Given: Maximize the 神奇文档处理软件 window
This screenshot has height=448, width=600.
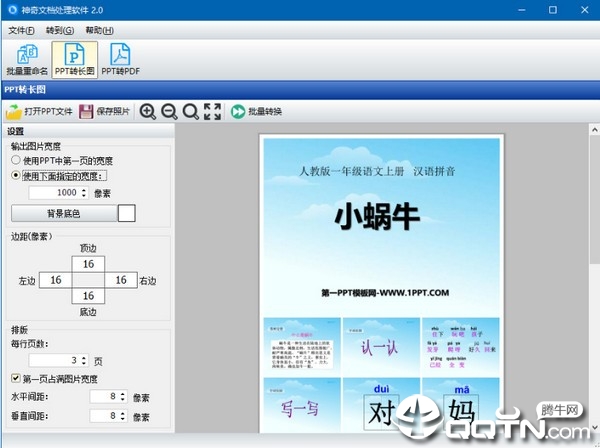Looking at the screenshot, I should point(553,10).
